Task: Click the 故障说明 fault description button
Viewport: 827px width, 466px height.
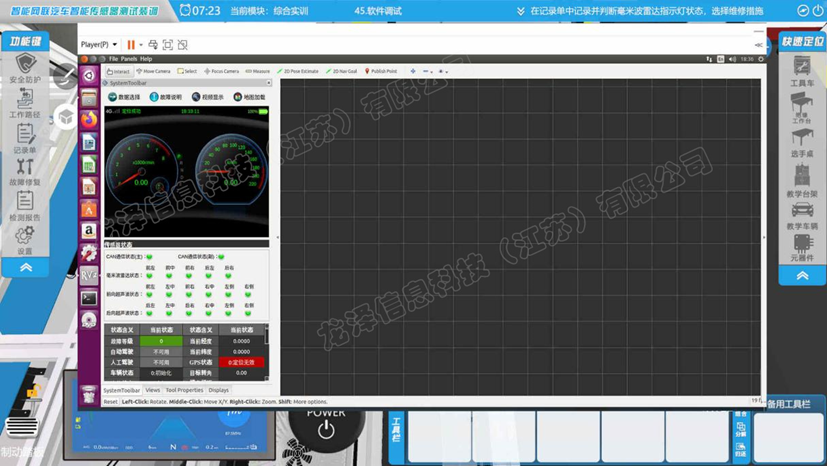Action: tap(166, 97)
